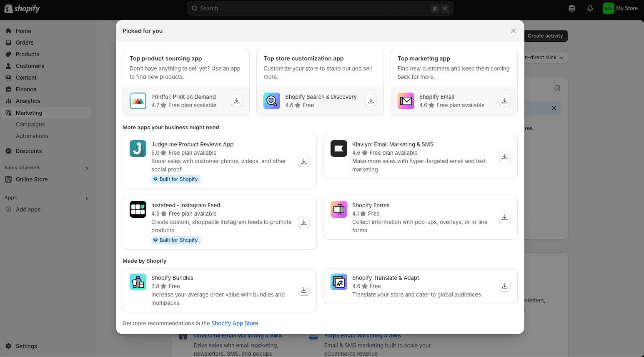Open Klaviyo: Email Marketing & SMS title
This screenshot has width=644, height=357.
coord(393,144)
